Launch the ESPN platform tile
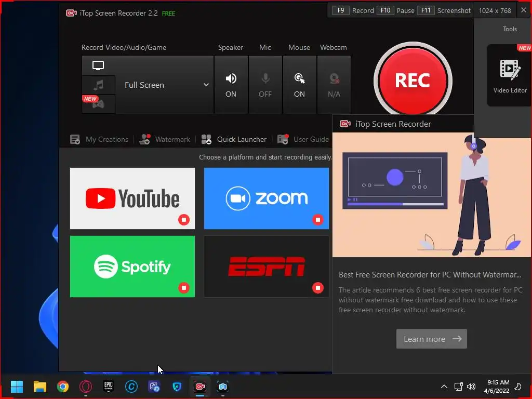532x399 pixels. pyautogui.click(x=267, y=267)
